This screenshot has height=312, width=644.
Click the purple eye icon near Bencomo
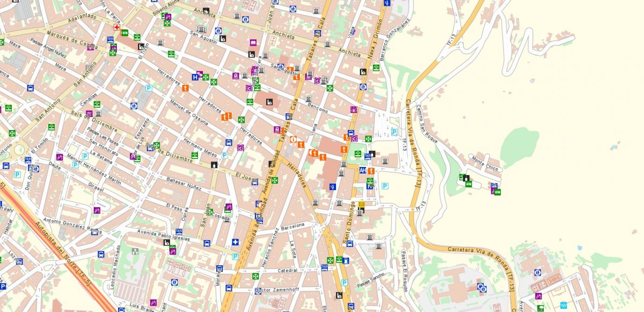click(x=354, y=110)
